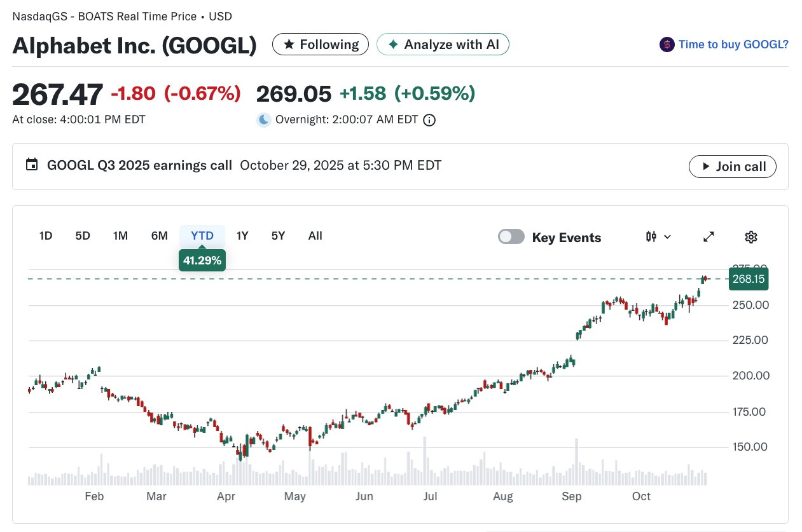802x532 pixels.
Task: Open the GOOGL Q3 2025 earnings call text
Action: tap(139, 166)
